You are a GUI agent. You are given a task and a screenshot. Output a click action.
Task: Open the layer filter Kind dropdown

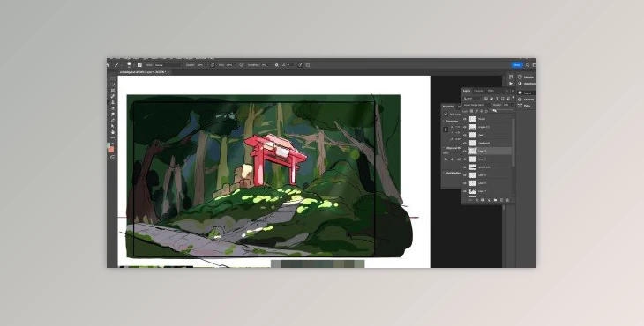(x=473, y=99)
